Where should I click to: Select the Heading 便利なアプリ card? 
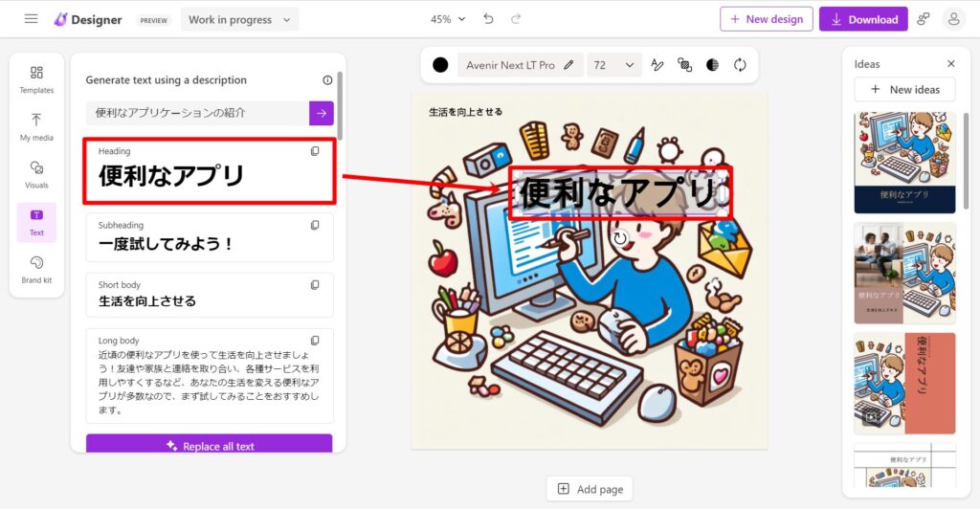(210, 171)
